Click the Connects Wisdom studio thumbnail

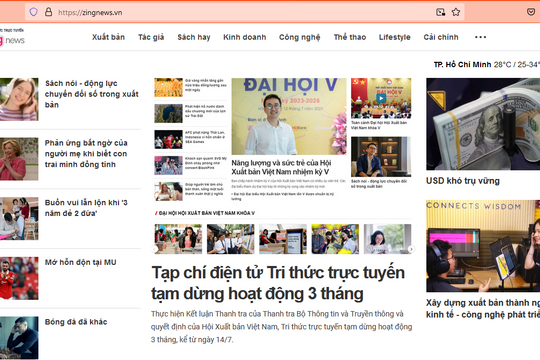(x=483, y=246)
